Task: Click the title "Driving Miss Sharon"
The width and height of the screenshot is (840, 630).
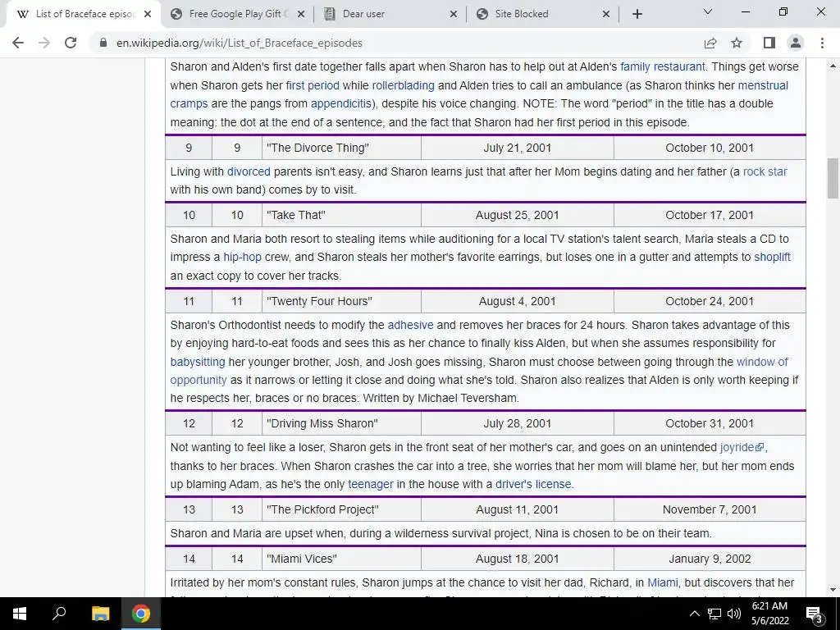Action: [x=322, y=423]
